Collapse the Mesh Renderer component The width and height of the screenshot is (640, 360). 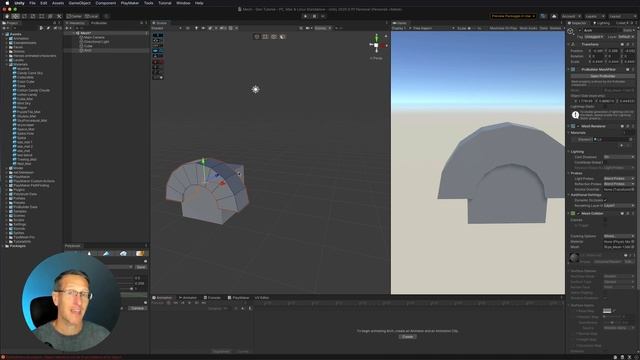tap(569, 127)
